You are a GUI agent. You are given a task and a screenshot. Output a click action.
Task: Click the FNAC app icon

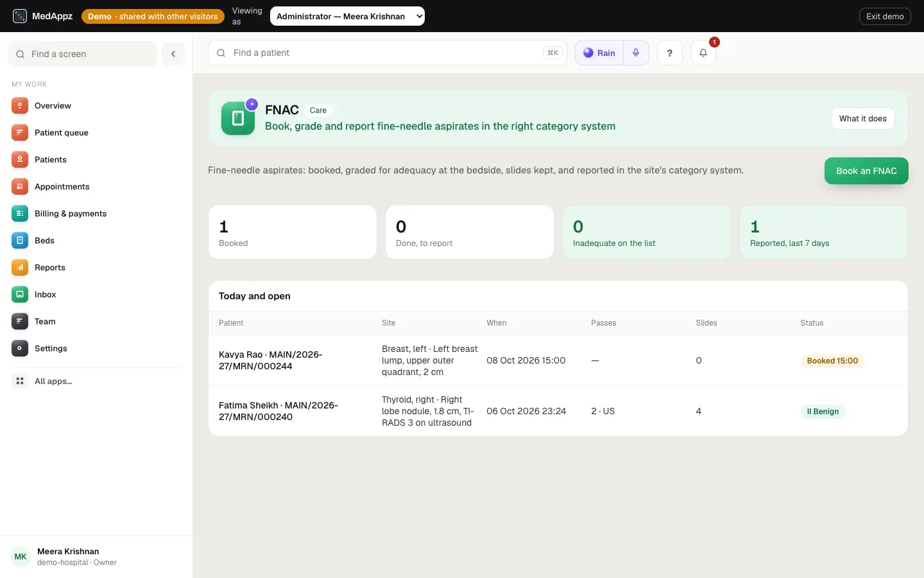pyautogui.click(x=238, y=118)
